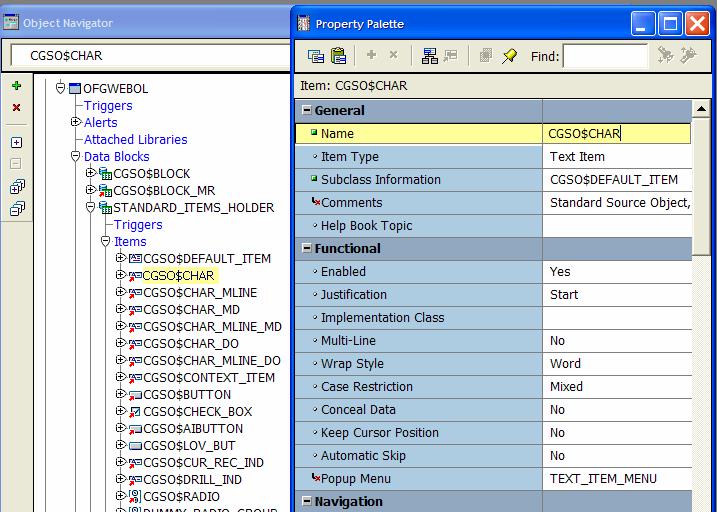
Task: Expand the Alerts node in the tree
Action: (75, 122)
